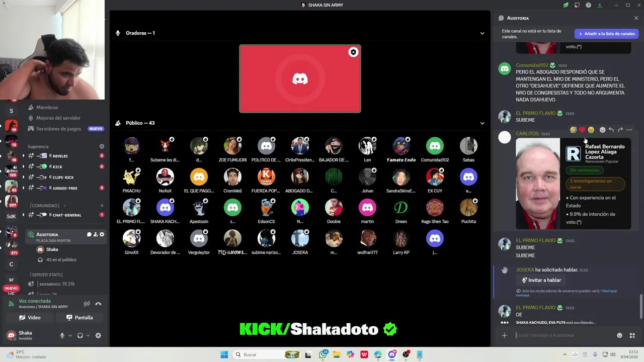This screenshot has width=644, height=362.
Task: Open user settings gear icon
Action: pos(98,335)
